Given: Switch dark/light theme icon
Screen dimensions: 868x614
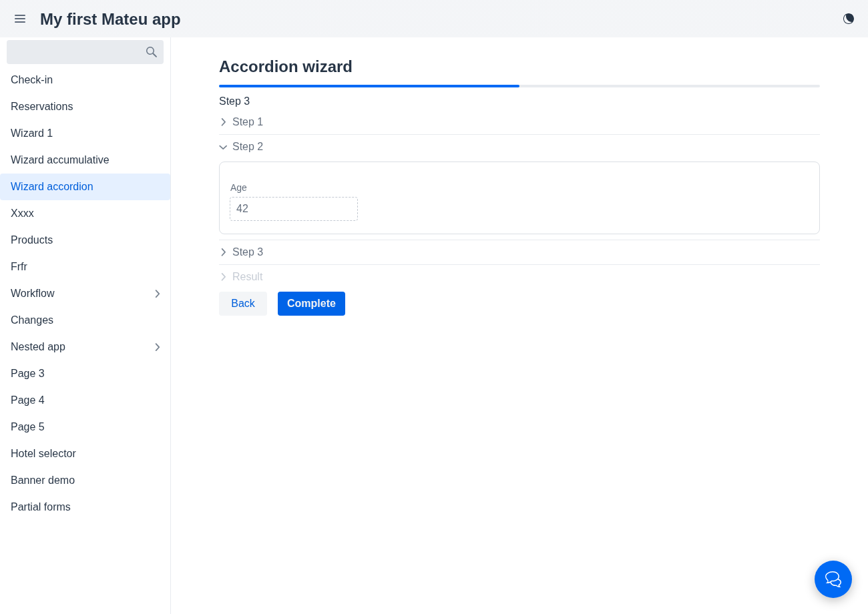Looking at the screenshot, I should click(x=849, y=19).
